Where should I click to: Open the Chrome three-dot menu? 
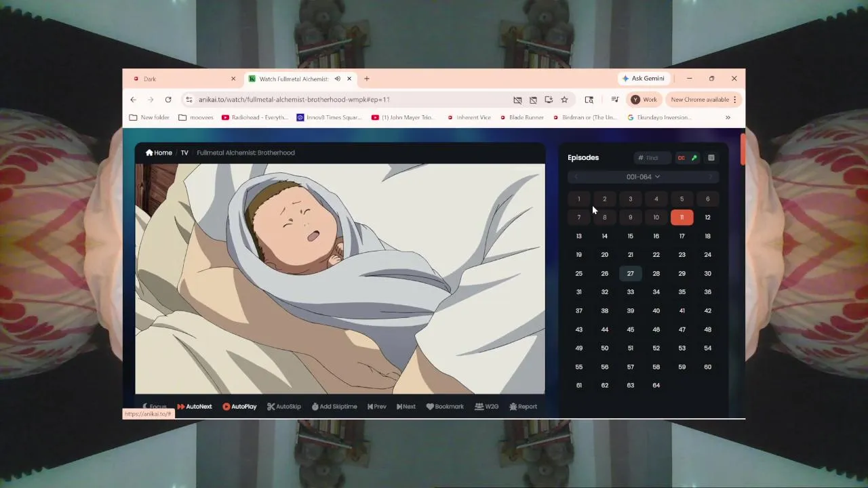click(x=735, y=100)
